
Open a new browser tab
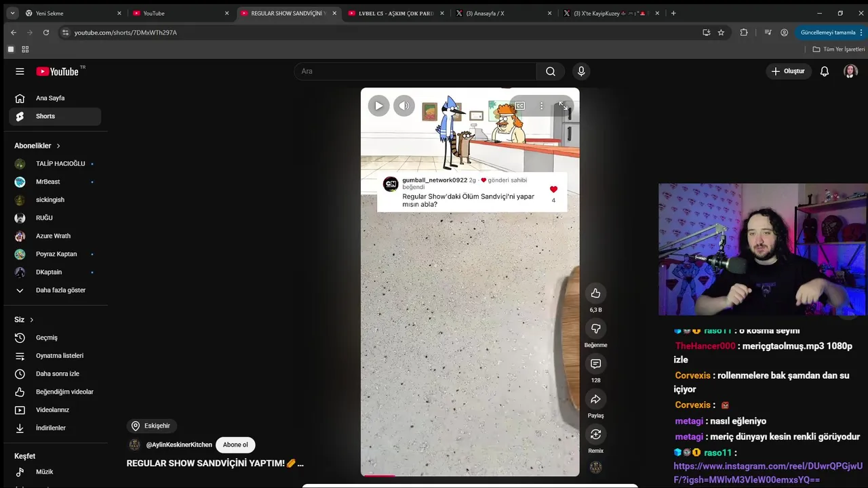click(x=673, y=13)
